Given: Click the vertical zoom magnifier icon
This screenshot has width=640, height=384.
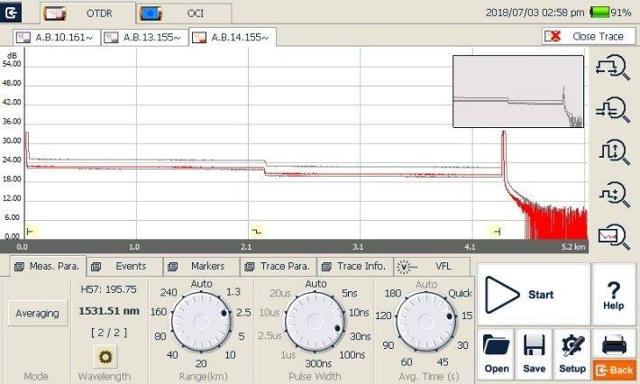Looking at the screenshot, I should (613, 152).
